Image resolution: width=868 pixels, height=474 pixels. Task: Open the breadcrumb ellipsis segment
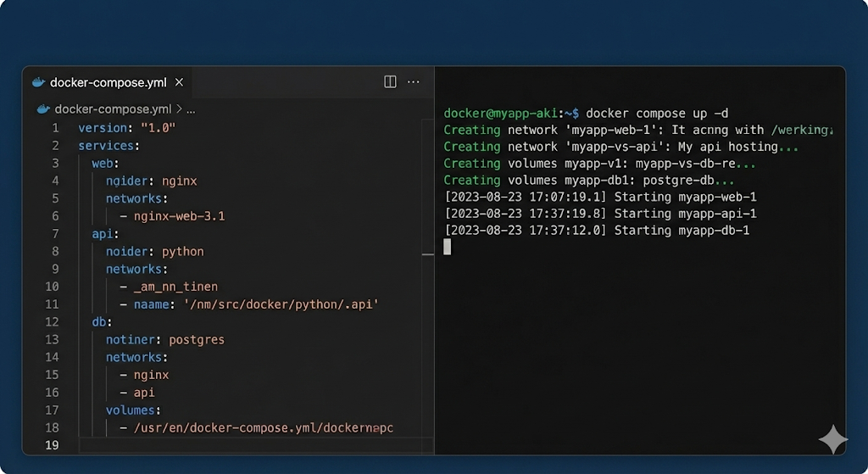pos(191,109)
